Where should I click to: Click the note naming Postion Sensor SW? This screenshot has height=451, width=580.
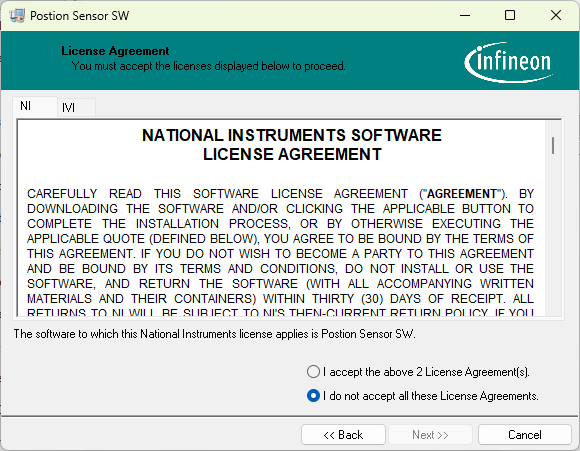coord(215,334)
